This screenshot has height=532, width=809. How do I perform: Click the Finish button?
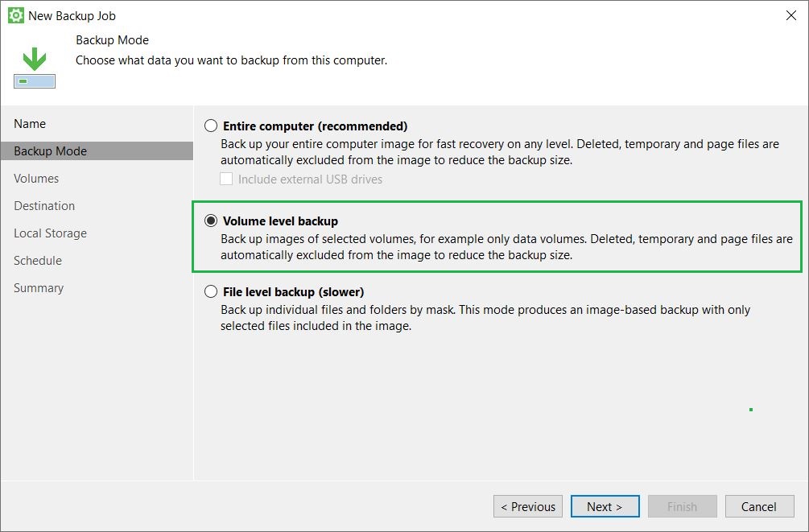(x=682, y=506)
